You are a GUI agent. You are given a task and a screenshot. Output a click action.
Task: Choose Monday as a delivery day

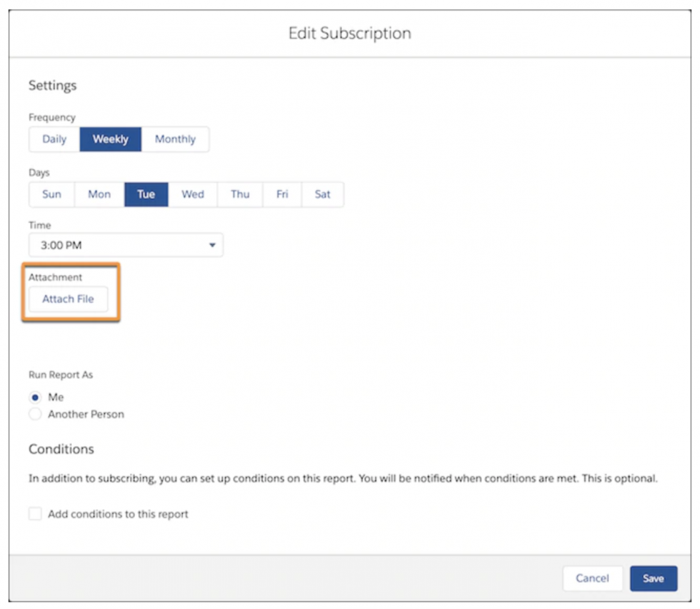98,194
